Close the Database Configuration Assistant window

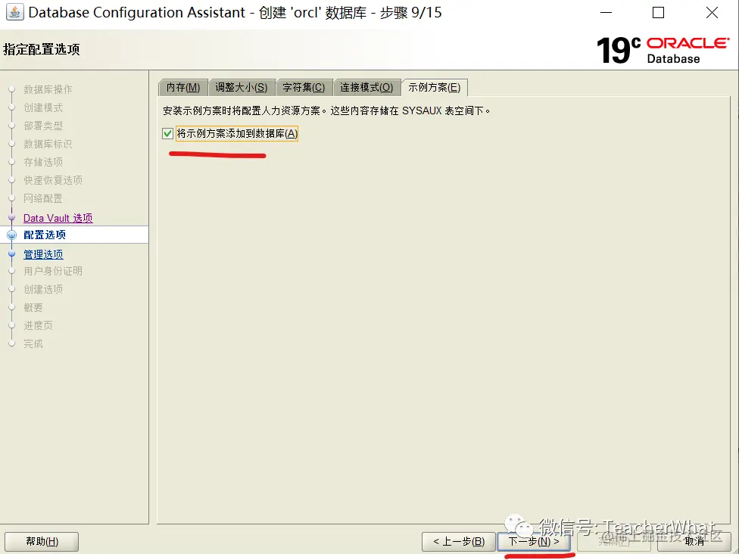[712, 13]
